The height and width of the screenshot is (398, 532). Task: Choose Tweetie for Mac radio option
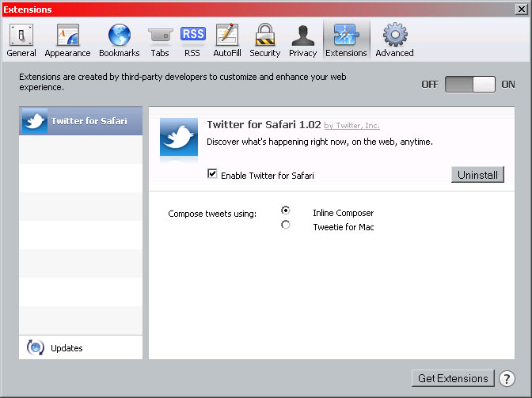click(x=286, y=225)
